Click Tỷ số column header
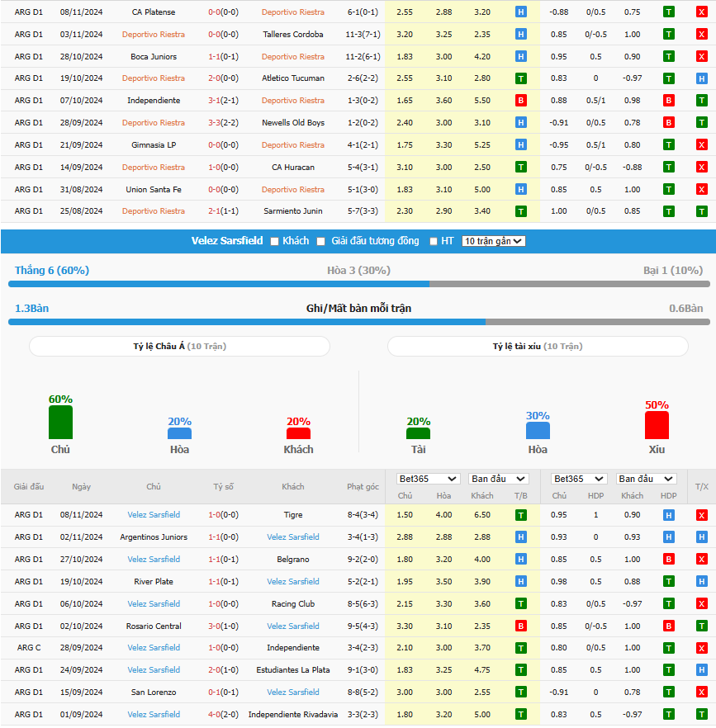The width and height of the screenshot is (716, 728). 224,487
